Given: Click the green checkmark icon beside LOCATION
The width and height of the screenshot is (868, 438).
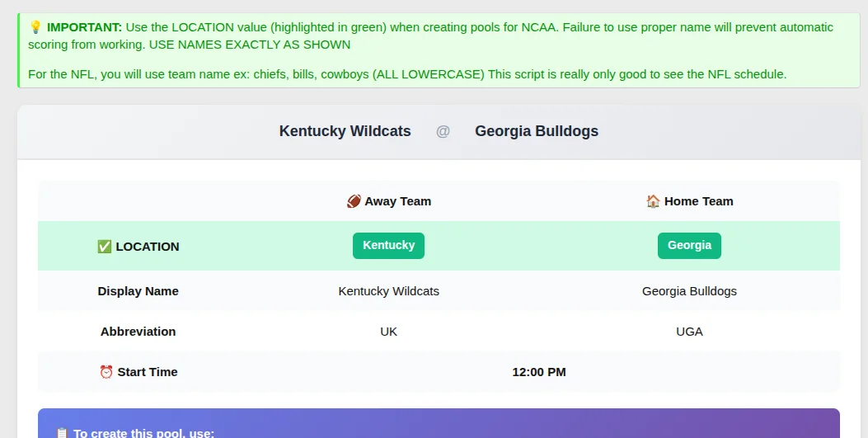Looking at the screenshot, I should [105, 247].
